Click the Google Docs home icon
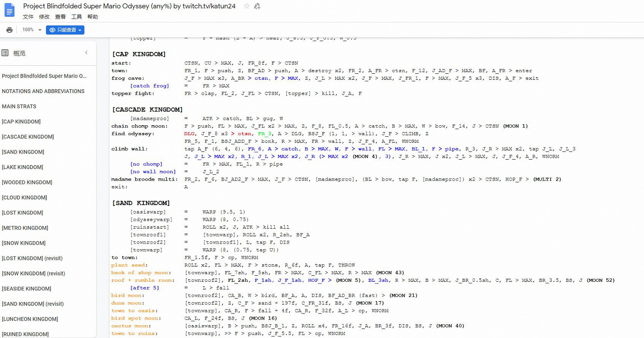This screenshot has height=338, width=644. [10, 10]
